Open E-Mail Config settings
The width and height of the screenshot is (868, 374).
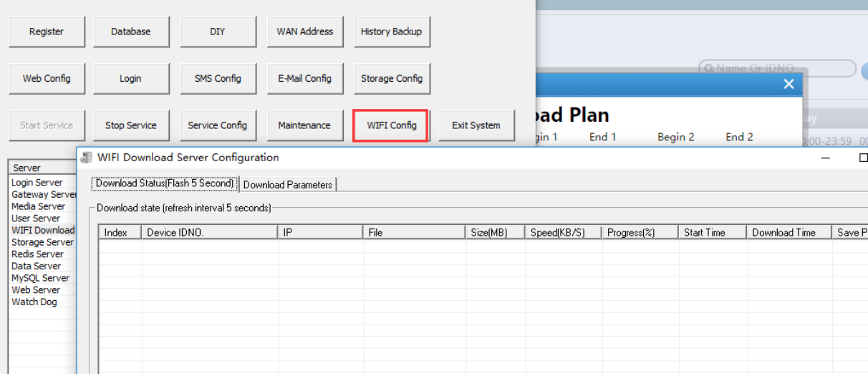pyautogui.click(x=305, y=79)
